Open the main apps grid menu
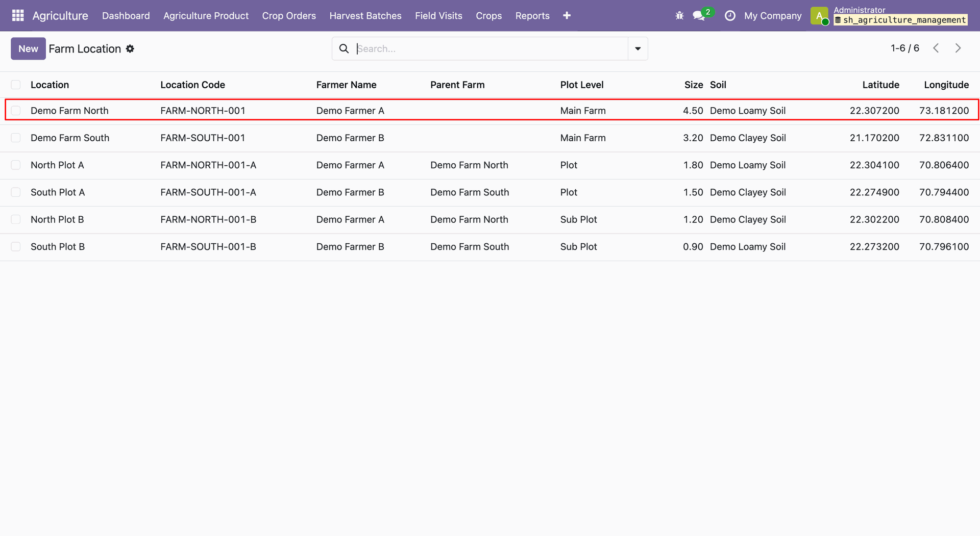Viewport: 980px width, 536px height. (x=18, y=15)
